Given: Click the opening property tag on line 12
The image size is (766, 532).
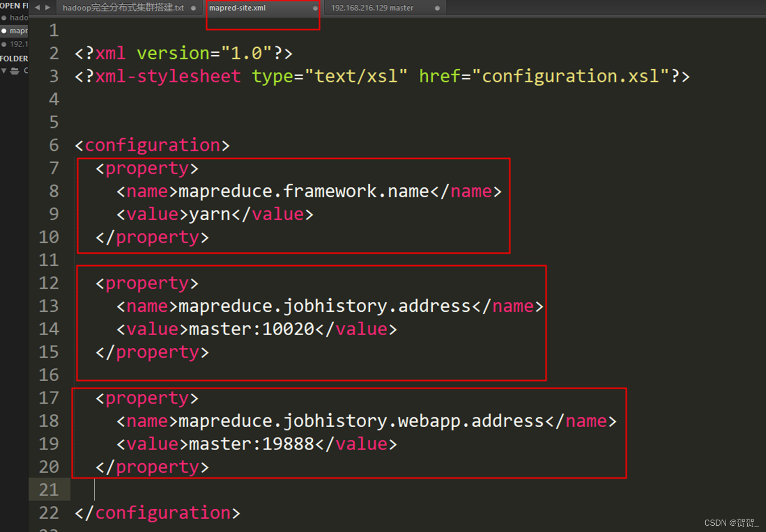Looking at the screenshot, I should 147,283.
